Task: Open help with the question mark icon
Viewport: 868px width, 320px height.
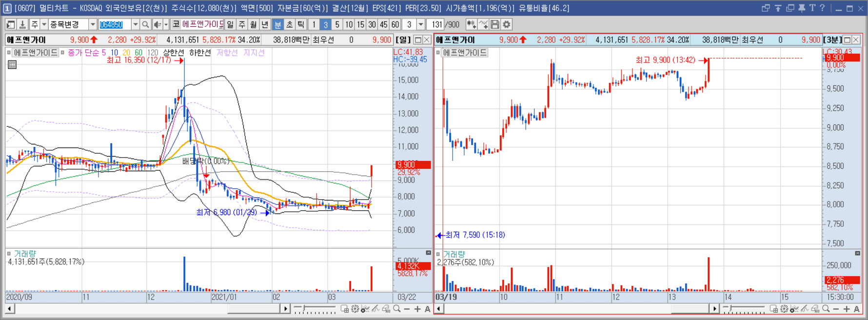Action: (823, 8)
